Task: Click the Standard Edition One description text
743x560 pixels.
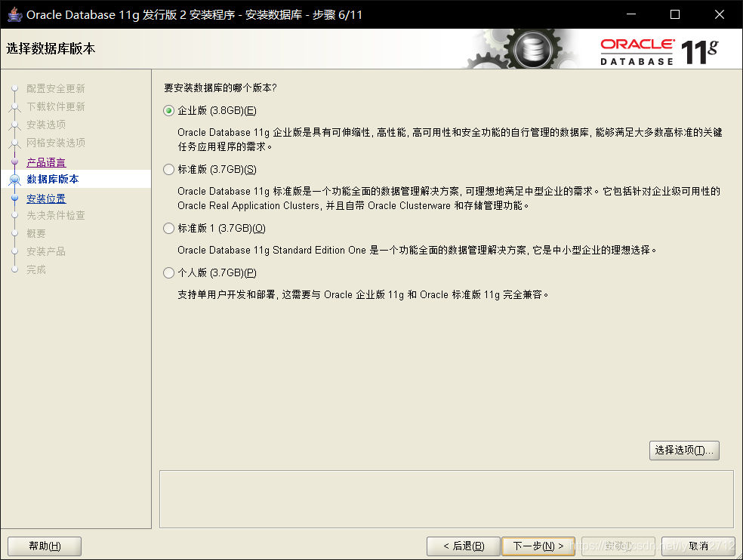Action: click(x=417, y=250)
